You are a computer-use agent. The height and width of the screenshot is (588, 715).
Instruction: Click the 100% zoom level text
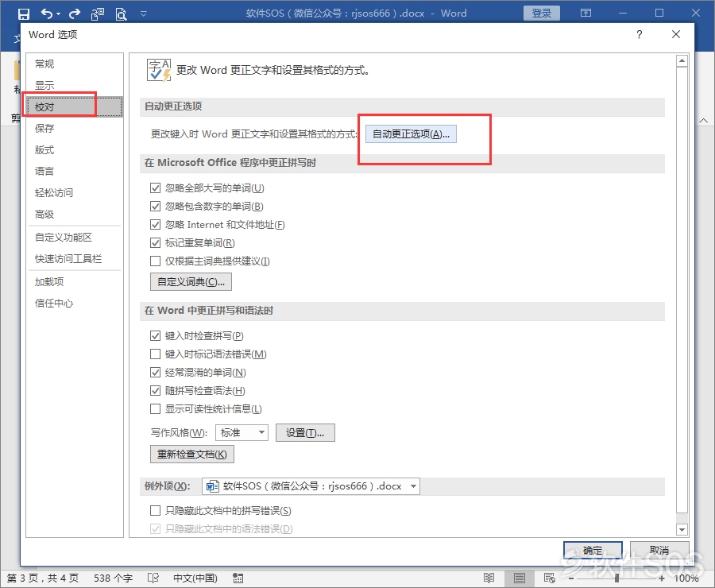(x=686, y=578)
